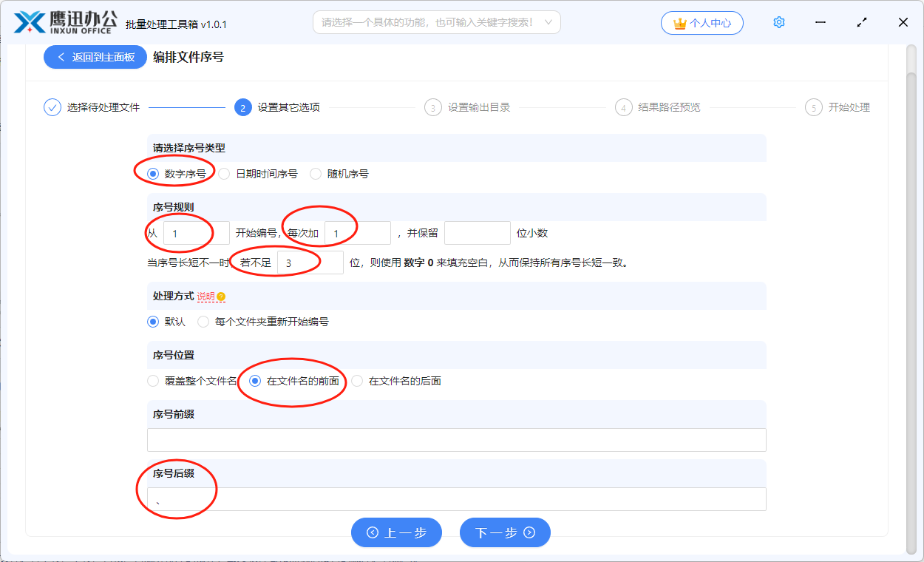Click the crown icon in 个人中心

(680, 23)
